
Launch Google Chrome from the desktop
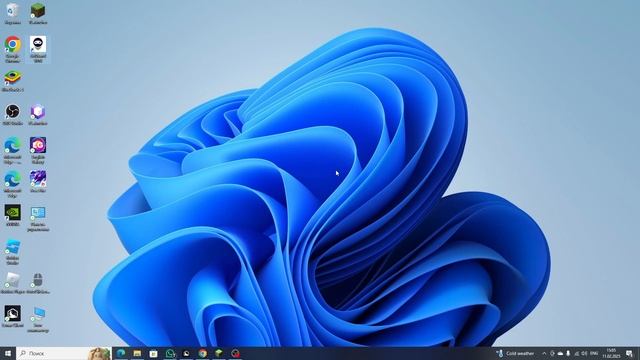(13, 49)
